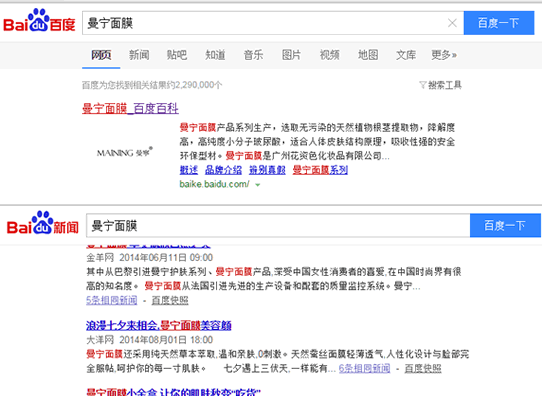The height and width of the screenshot is (396, 542).
Task: Click the MAINING brand logo thumbnail
Action: tap(125, 152)
